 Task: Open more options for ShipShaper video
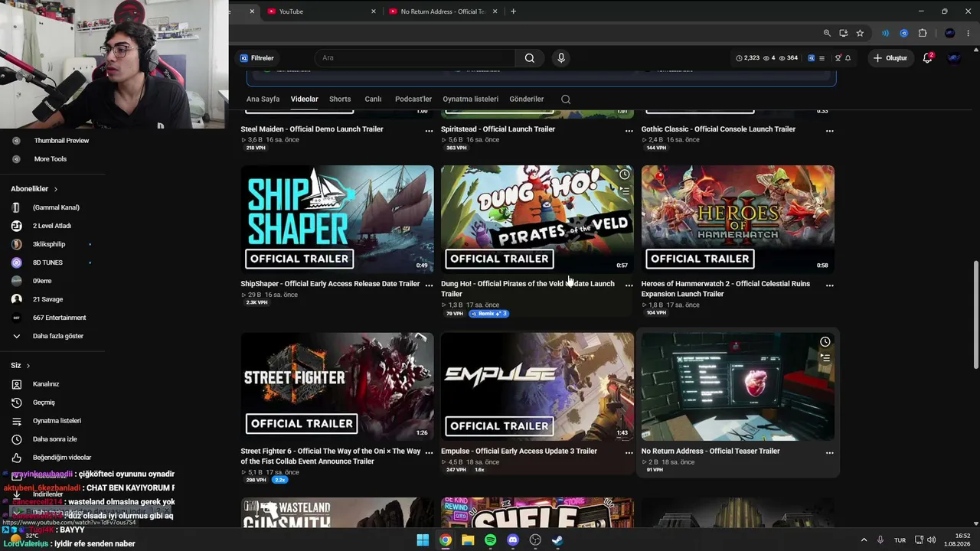(429, 285)
